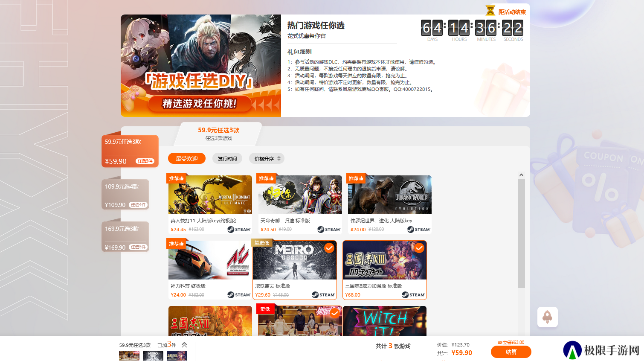Deselect 地铁离去 via its orange checkmark
644x361 pixels.
(329, 248)
